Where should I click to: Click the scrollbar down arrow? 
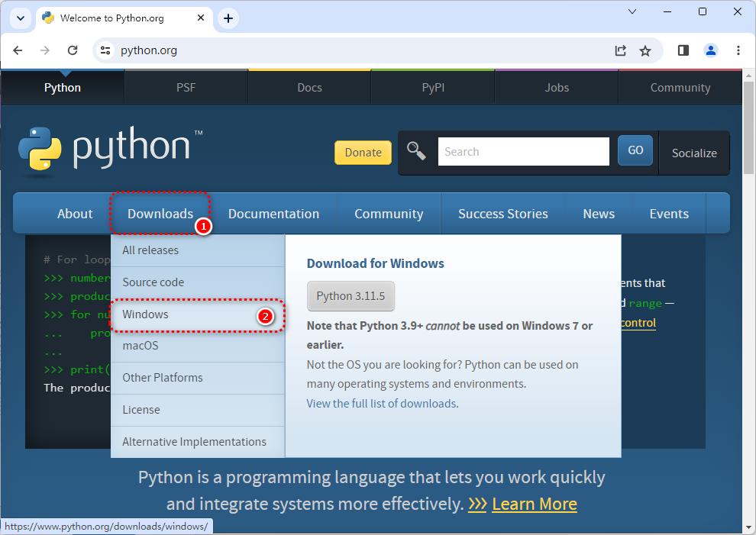(749, 527)
